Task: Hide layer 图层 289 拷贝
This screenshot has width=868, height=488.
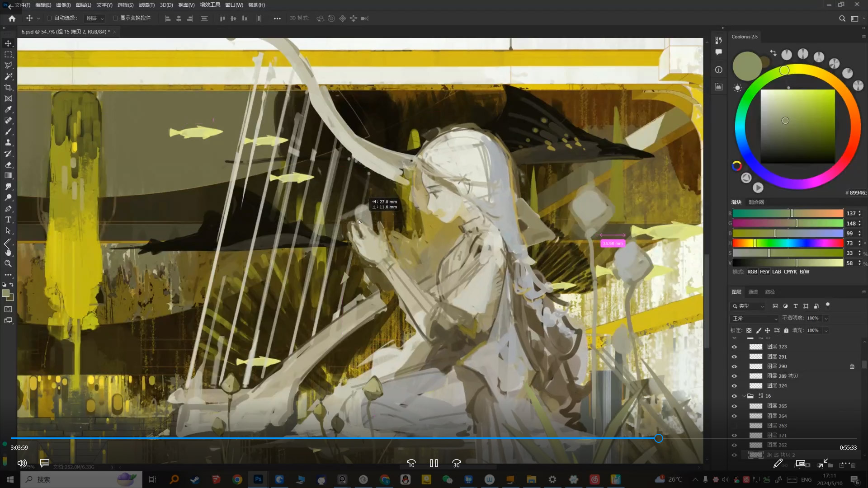Action: click(734, 376)
